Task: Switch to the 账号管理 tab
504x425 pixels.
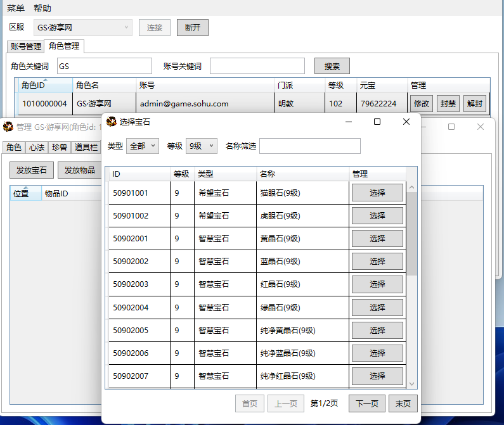Action: click(26, 46)
